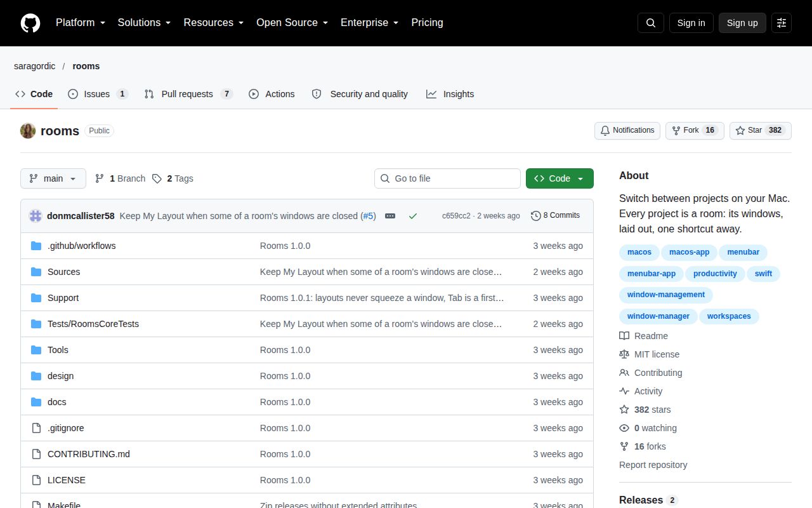Open the Activity link in About

click(641, 391)
